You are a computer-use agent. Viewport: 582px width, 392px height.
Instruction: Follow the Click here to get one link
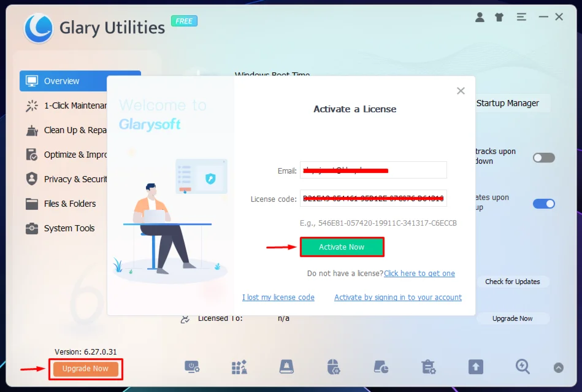[x=419, y=274]
